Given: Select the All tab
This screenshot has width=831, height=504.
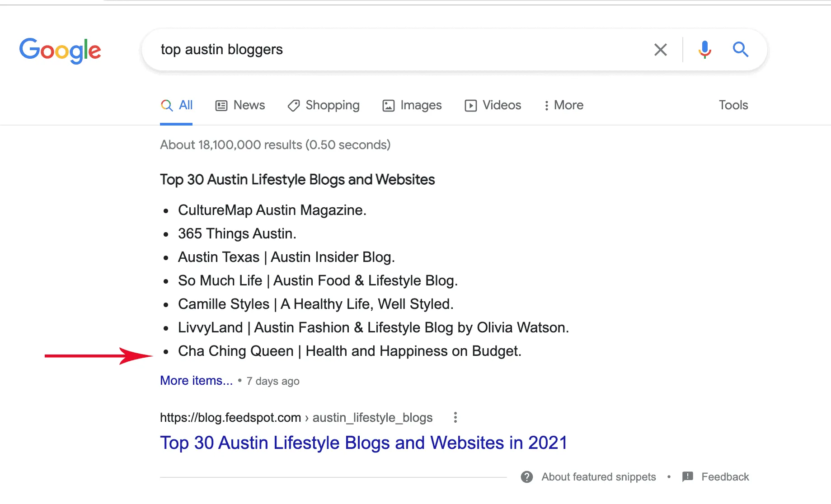Looking at the screenshot, I should [177, 105].
